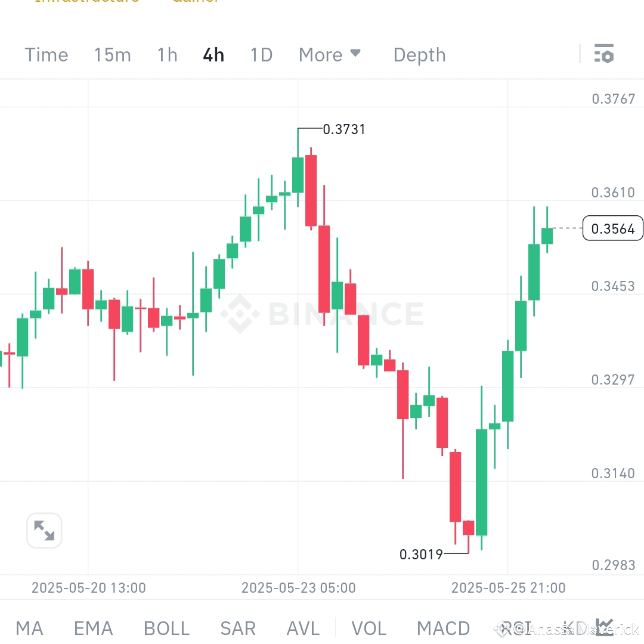Image resolution: width=644 pixels, height=644 pixels.
Task: Click the Time view option
Action: [x=46, y=54]
